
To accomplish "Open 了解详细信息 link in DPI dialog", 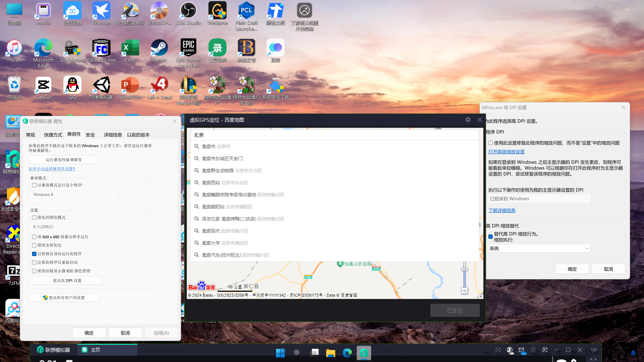I will [x=502, y=210].
